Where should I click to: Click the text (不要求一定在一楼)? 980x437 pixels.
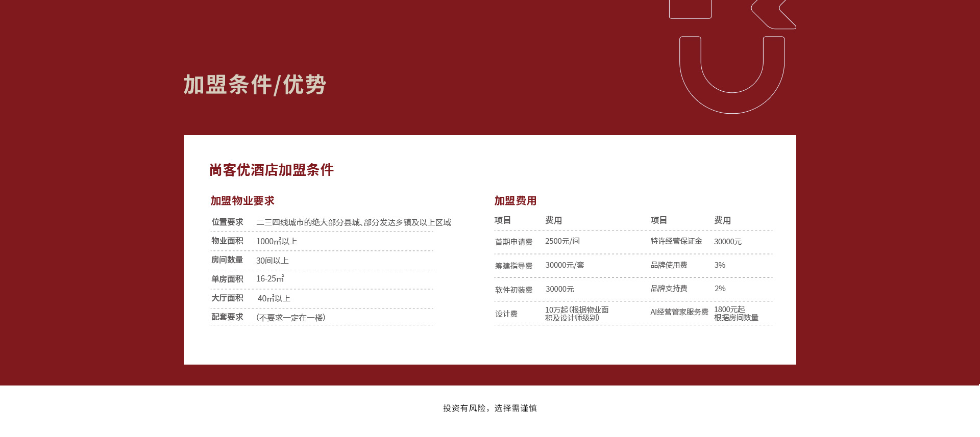pos(291,318)
